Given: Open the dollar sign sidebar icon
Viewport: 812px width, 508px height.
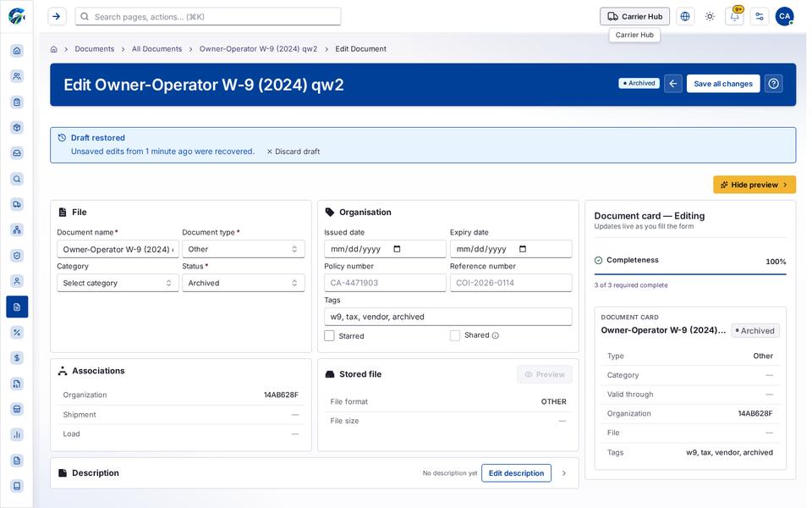Looking at the screenshot, I should (17, 357).
